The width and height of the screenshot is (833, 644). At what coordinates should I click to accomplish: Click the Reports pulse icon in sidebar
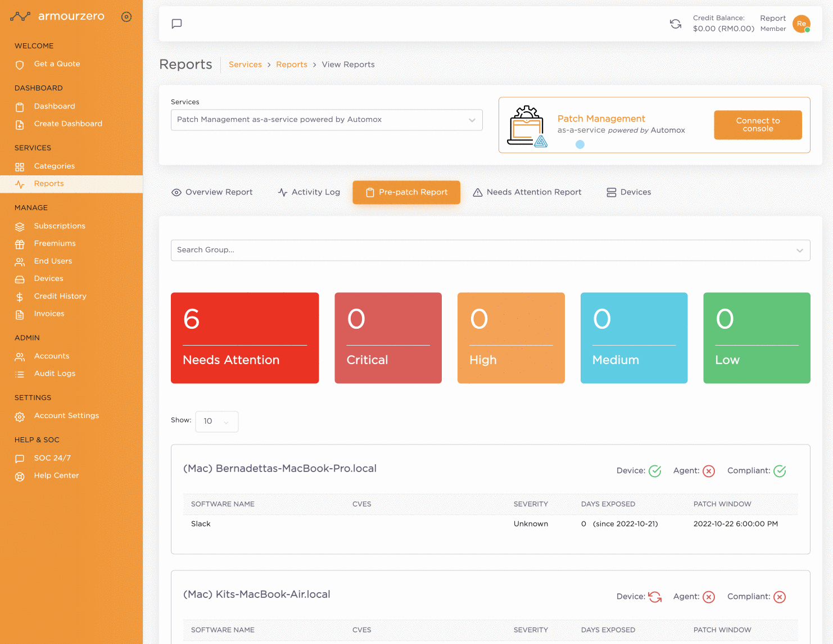(20, 184)
